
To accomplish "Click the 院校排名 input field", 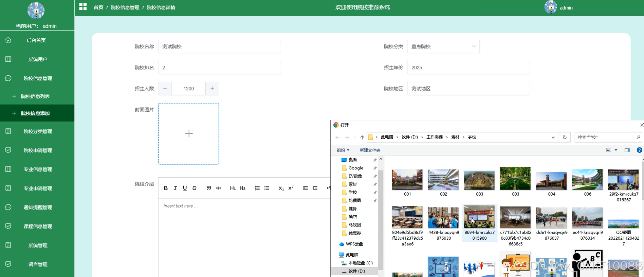I will click(x=219, y=67).
